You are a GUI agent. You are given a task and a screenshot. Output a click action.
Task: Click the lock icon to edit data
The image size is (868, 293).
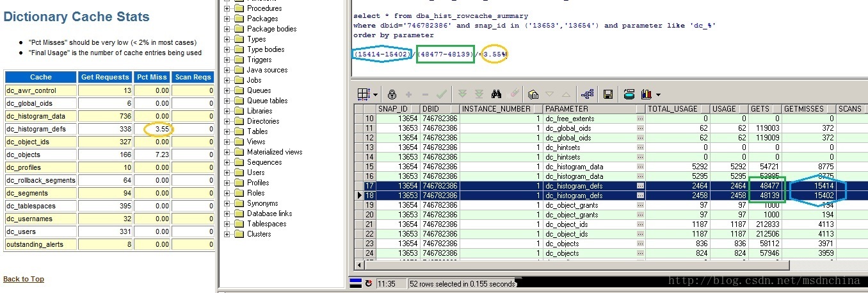point(392,94)
